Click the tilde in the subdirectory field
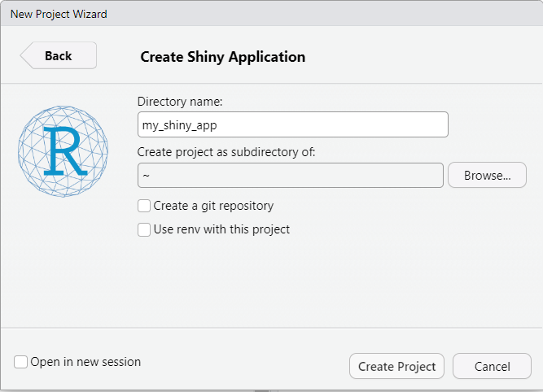Screen dimensions: 543x392 click(146, 176)
